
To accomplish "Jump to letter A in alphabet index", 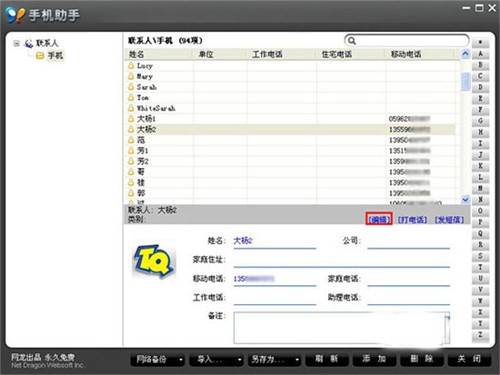I will pyautogui.click(x=480, y=54).
